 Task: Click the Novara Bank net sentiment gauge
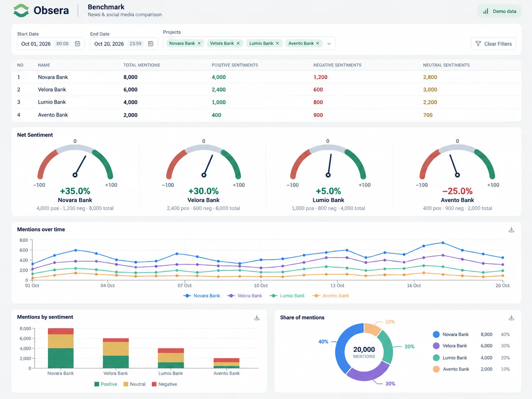coord(75,162)
